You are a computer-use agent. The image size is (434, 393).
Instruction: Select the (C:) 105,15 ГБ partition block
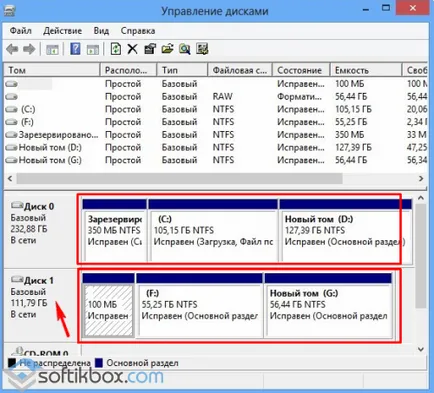point(213,230)
